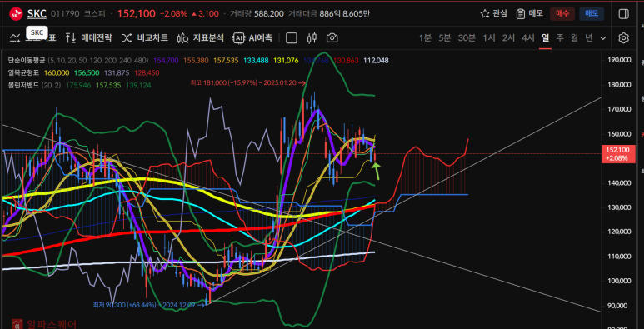The width and height of the screenshot is (644, 329).
Task: Click moving average value 112,048
Action: 376,60
